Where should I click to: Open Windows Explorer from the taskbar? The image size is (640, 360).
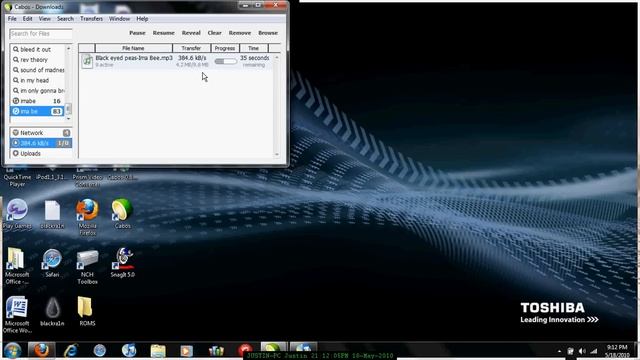coord(158,351)
